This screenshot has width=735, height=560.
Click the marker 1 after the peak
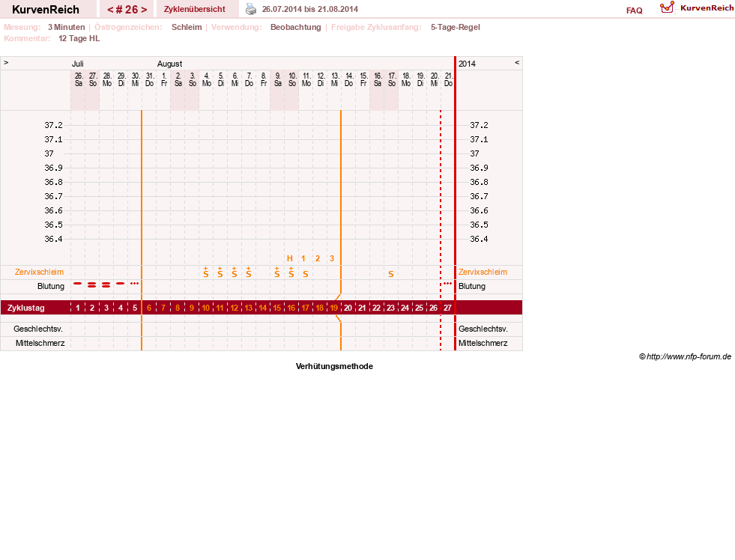coord(303,258)
